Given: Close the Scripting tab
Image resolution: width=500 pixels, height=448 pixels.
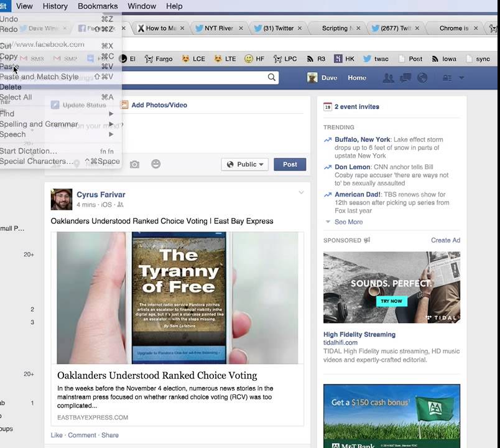Looking at the screenshot, I should click(x=358, y=28).
